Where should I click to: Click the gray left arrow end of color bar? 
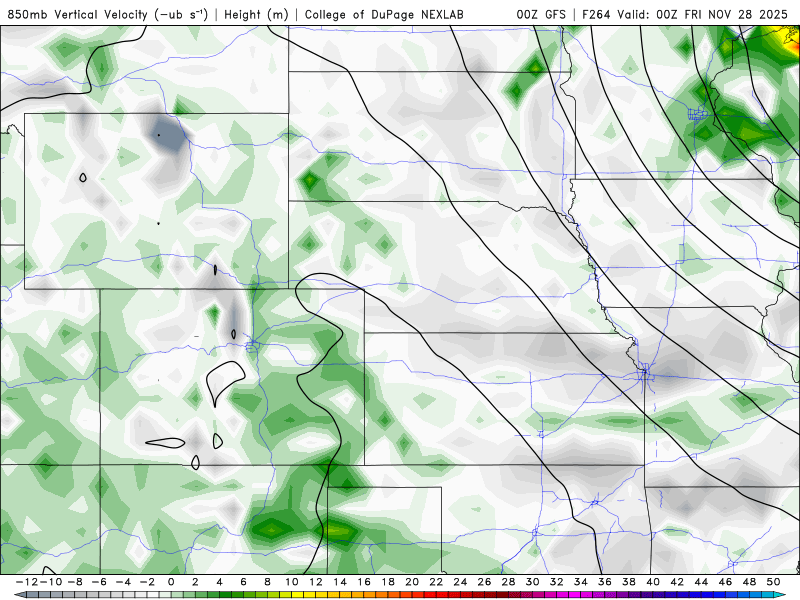[18, 595]
